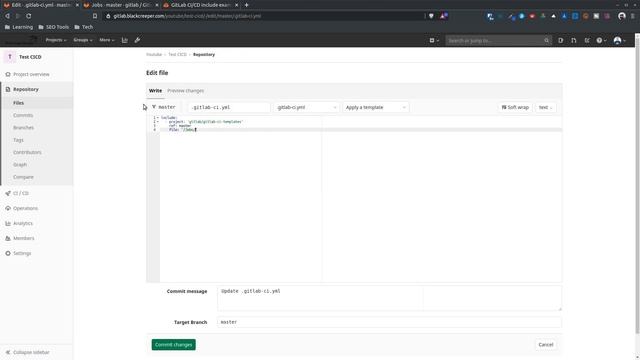
Task: Click the search magnifier icon
Action: [x=547, y=40]
